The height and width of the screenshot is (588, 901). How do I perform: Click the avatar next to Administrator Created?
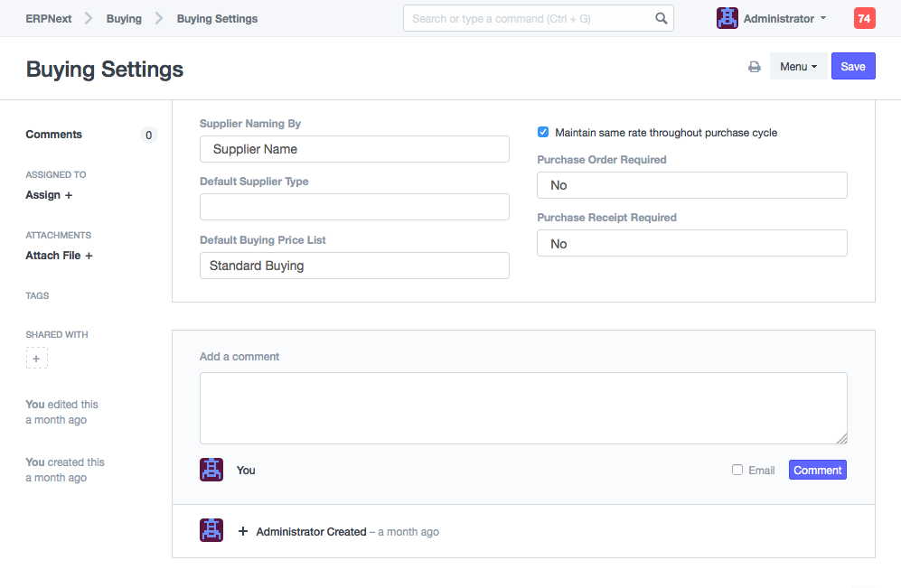(x=211, y=531)
